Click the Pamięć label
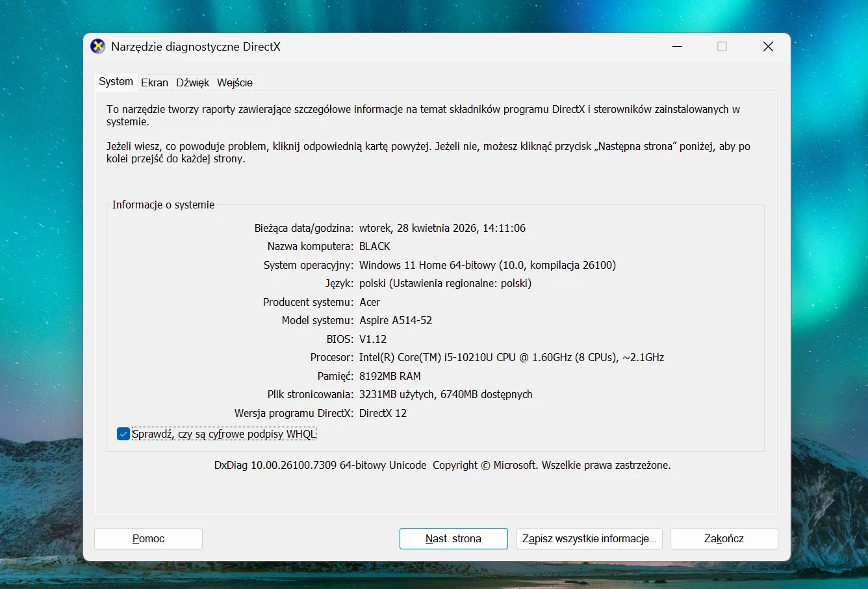The height and width of the screenshot is (589, 868). pyautogui.click(x=335, y=376)
